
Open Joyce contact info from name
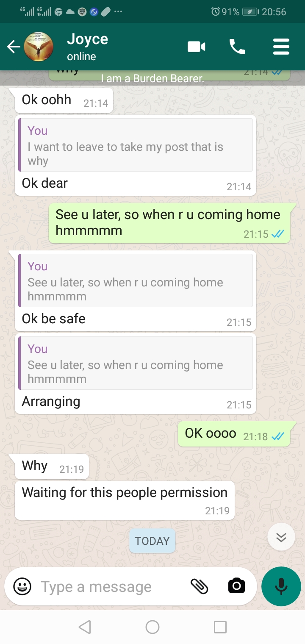87,39
